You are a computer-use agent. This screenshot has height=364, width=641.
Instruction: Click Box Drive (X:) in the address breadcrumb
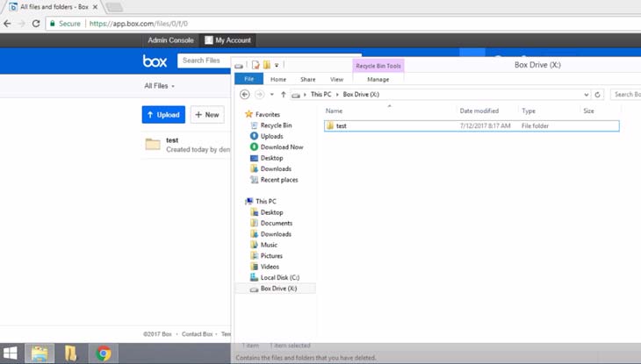361,95
